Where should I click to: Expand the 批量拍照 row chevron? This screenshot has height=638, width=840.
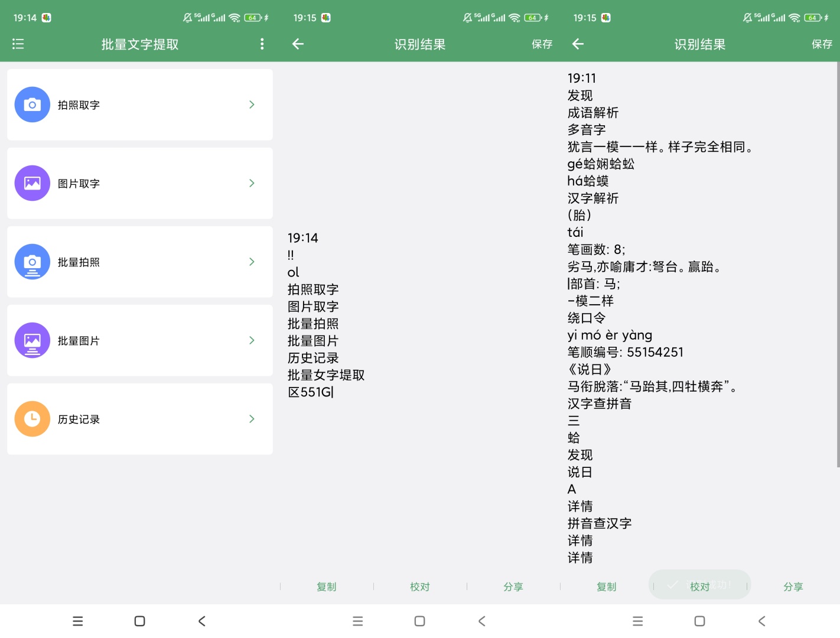click(252, 262)
